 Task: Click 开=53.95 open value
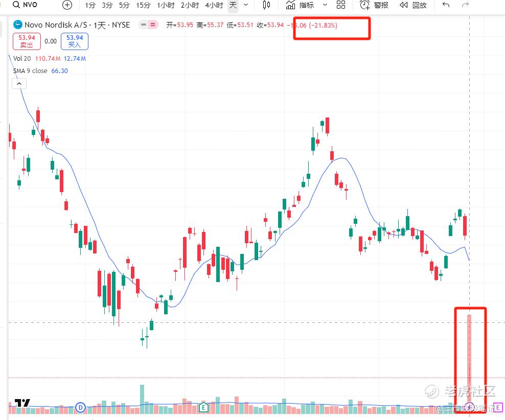pyautogui.click(x=180, y=25)
